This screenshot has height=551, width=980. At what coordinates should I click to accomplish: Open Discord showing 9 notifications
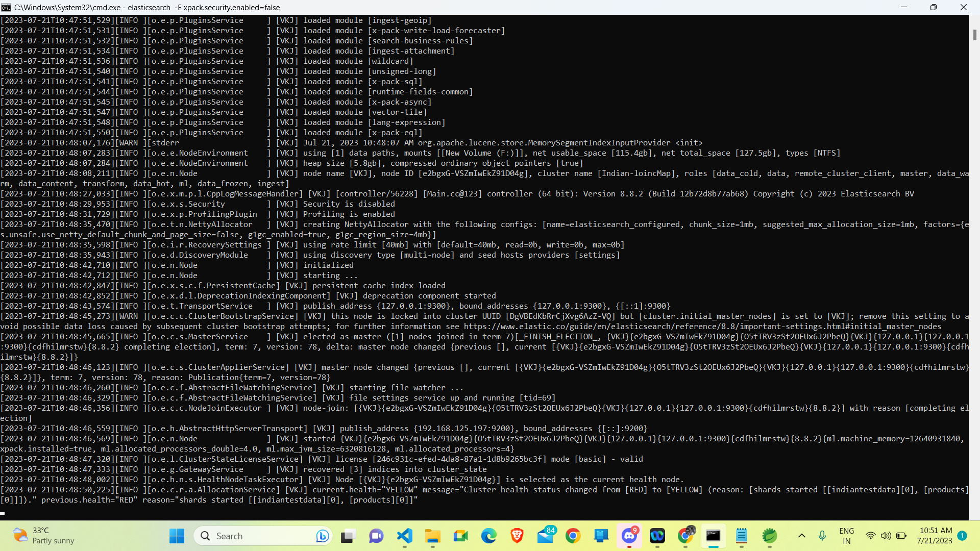[629, 536]
